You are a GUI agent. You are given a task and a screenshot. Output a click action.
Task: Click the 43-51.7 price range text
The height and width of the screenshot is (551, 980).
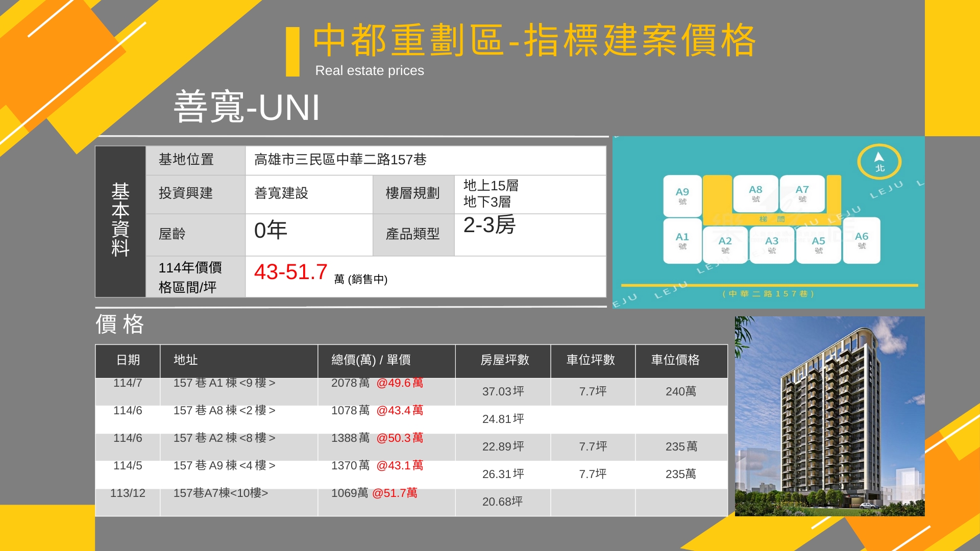[290, 272]
